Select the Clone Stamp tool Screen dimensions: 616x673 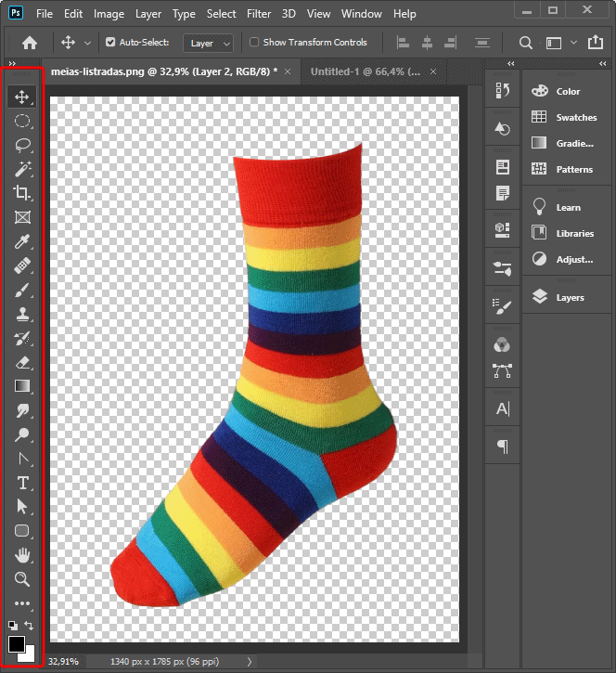tap(22, 314)
